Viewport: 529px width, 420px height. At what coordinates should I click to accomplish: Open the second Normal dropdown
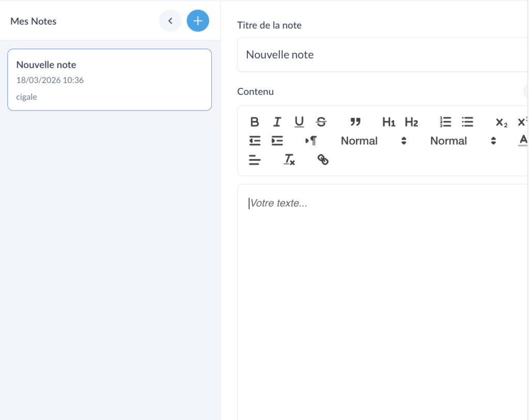tap(463, 141)
